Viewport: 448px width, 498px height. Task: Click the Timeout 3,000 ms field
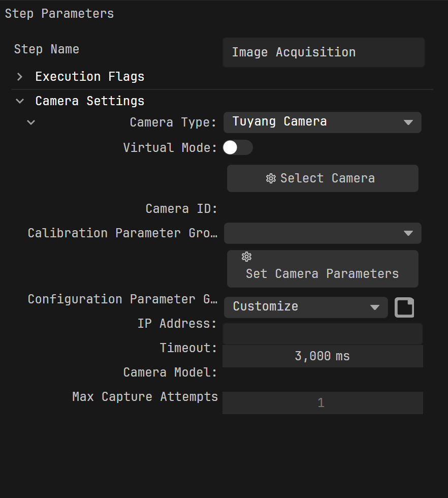coord(323,356)
